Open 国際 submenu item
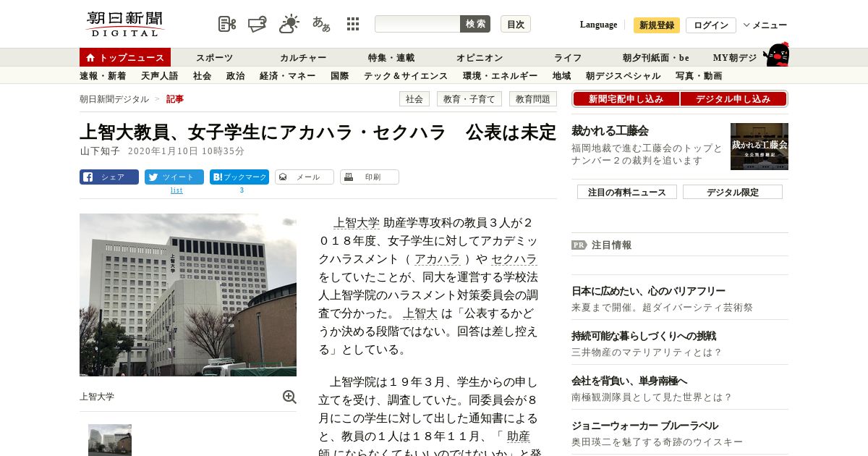 (x=339, y=76)
